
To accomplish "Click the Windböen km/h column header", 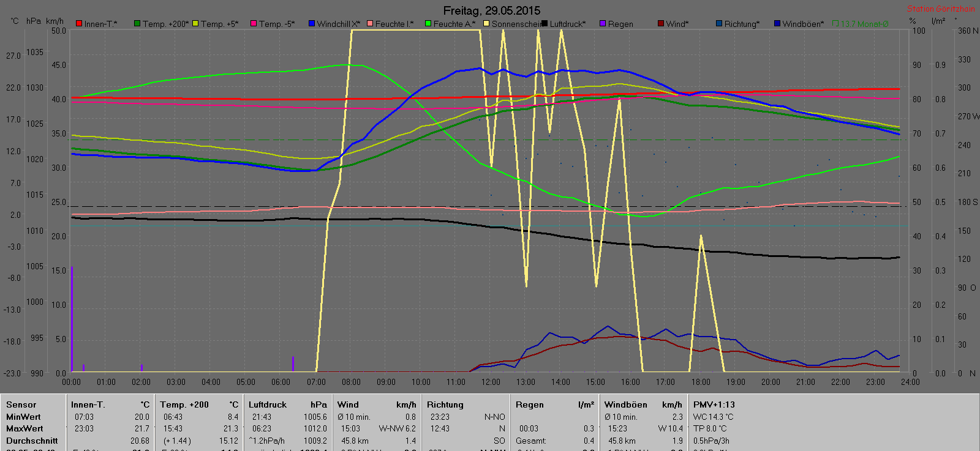I will click(643, 404).
